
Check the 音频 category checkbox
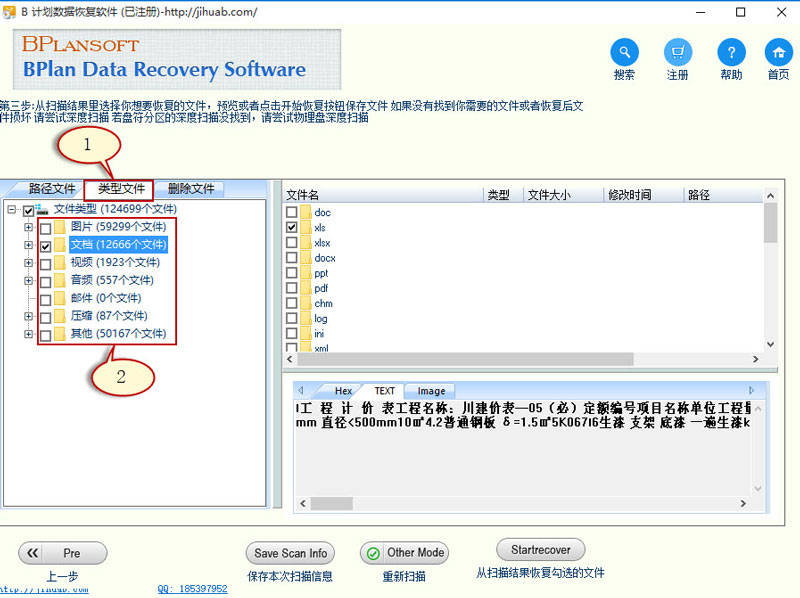[x=45, y=281]
